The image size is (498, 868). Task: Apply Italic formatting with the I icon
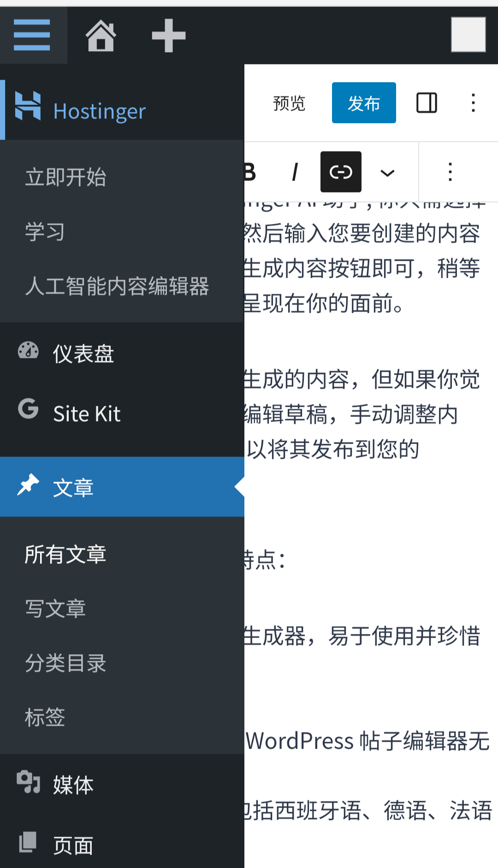pos(295,171)
